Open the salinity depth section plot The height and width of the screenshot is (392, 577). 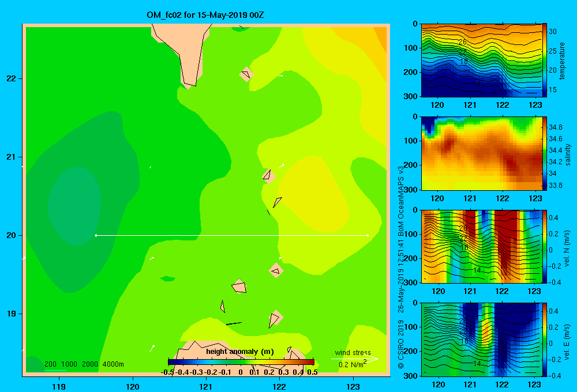tap(481, 153)
